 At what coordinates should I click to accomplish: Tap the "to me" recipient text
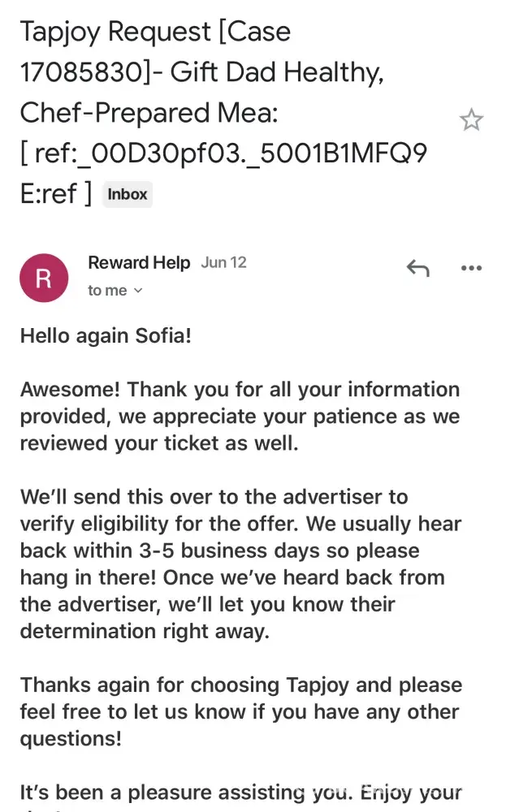tap(107, 291)
